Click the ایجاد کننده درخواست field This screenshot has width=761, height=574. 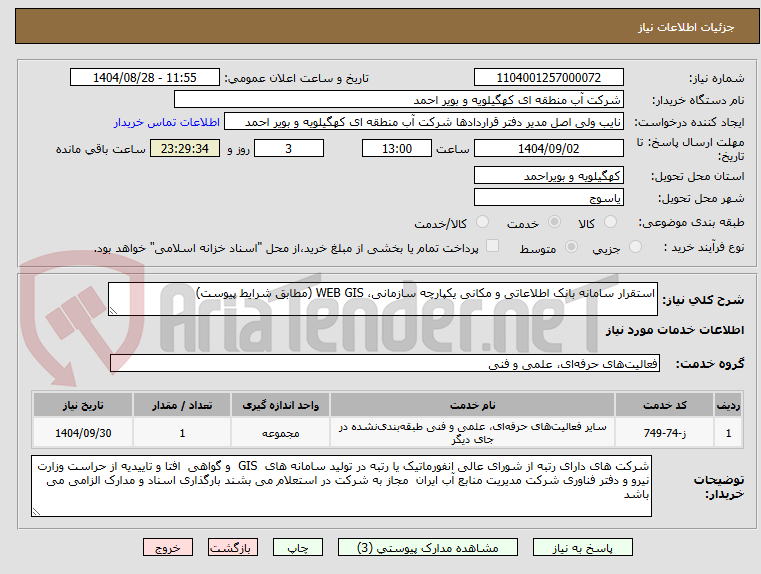tap(424, 122)
